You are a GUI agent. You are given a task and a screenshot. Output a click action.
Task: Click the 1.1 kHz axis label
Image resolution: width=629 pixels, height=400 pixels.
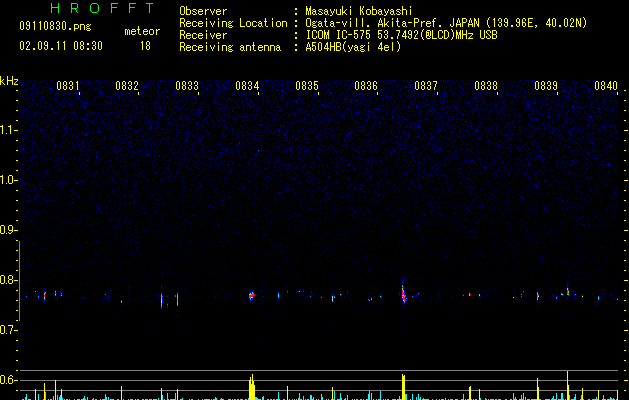pyautogui.click(x=8, y=130)
